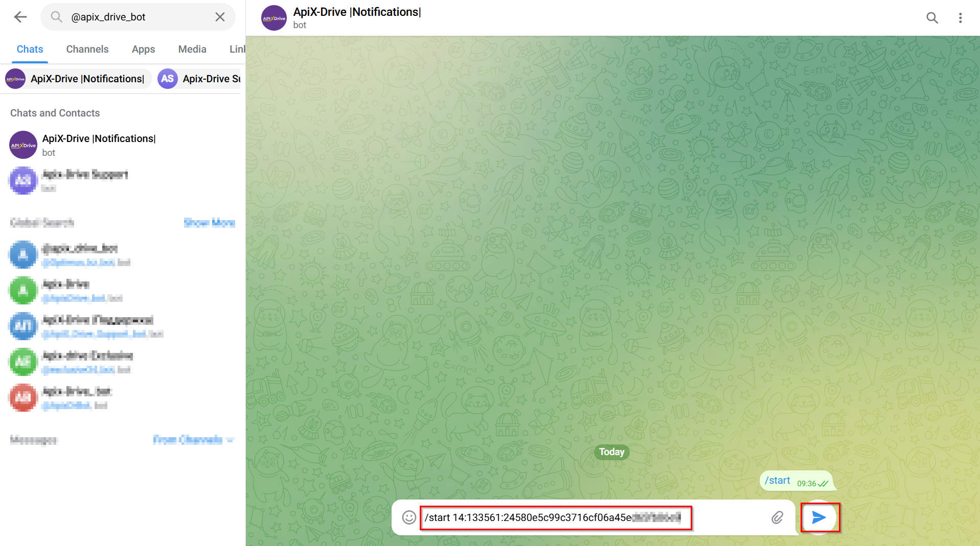Switch to the Chats tab
Viewport: 980px width, 546px height.
pos(30,49)
